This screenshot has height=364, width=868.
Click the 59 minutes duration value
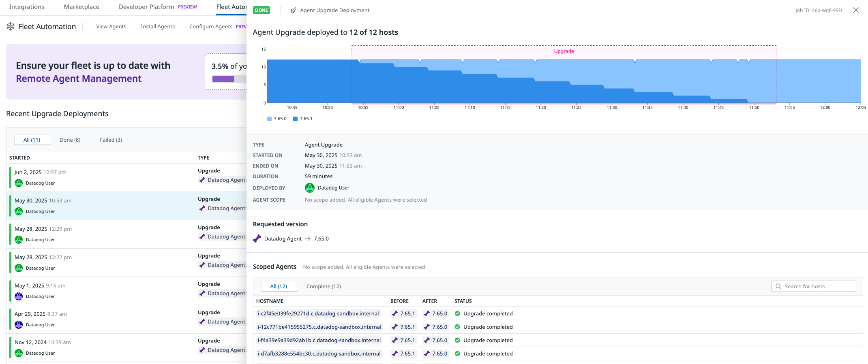[319, 176]
